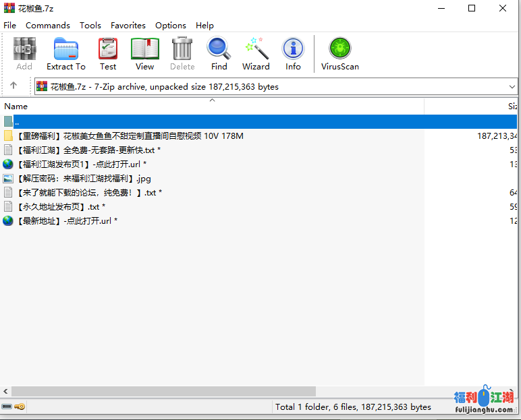Click the Find magnifier icon
521x420 pixels.
point(219,53)
